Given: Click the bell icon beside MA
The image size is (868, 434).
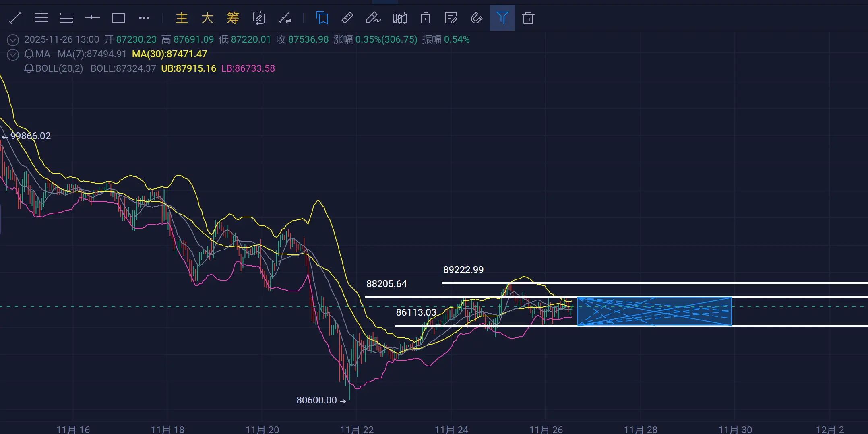Looking at the screenshot, I should click(29, 54).
